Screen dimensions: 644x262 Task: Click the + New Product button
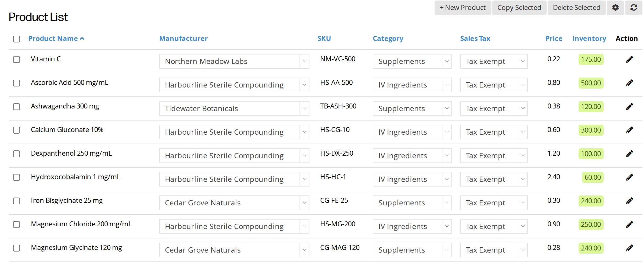[x=463, y=8]
